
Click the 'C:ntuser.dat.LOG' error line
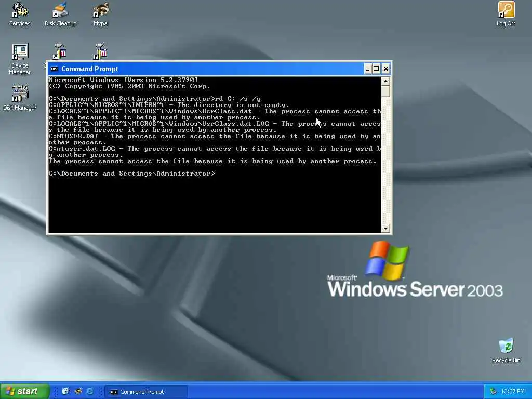[x=215, y=152]
